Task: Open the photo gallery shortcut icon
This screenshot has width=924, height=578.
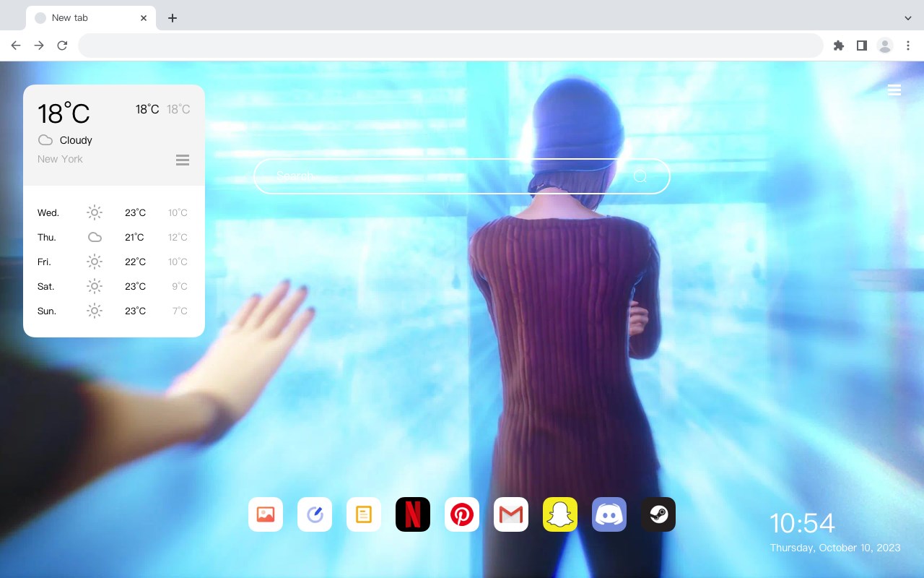Action: (x=266, y=514)
